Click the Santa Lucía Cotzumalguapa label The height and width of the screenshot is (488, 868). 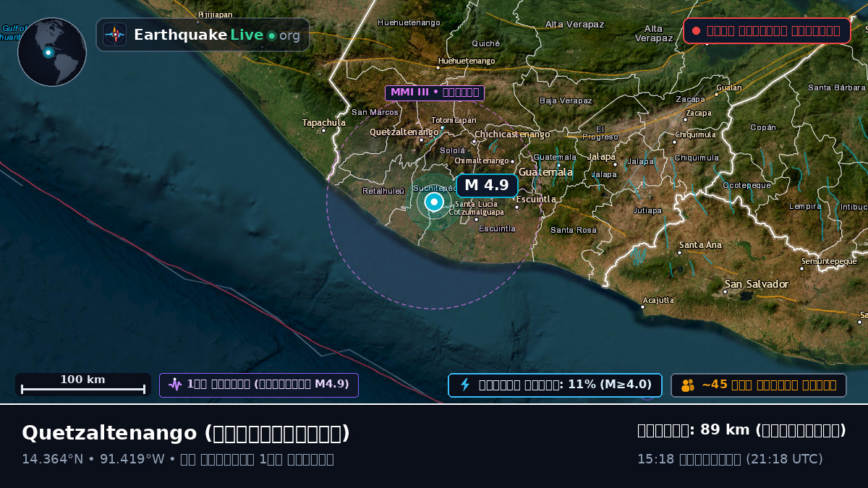point(477,208)
